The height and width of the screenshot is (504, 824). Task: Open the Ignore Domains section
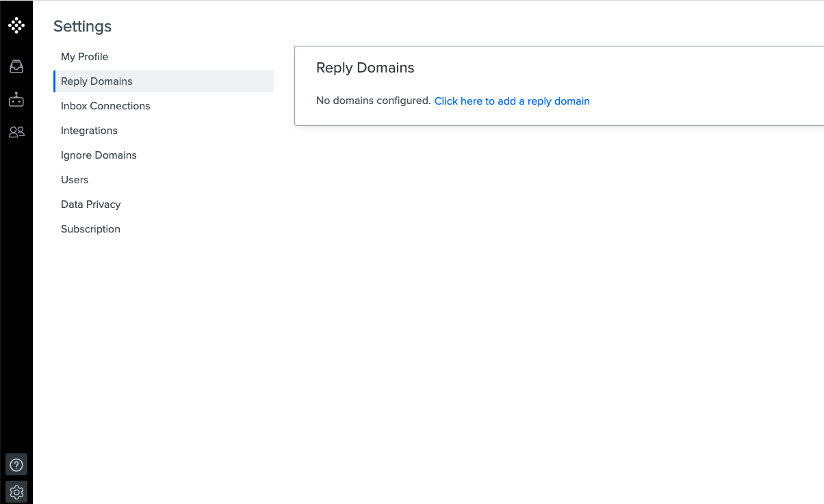point(99,155)
